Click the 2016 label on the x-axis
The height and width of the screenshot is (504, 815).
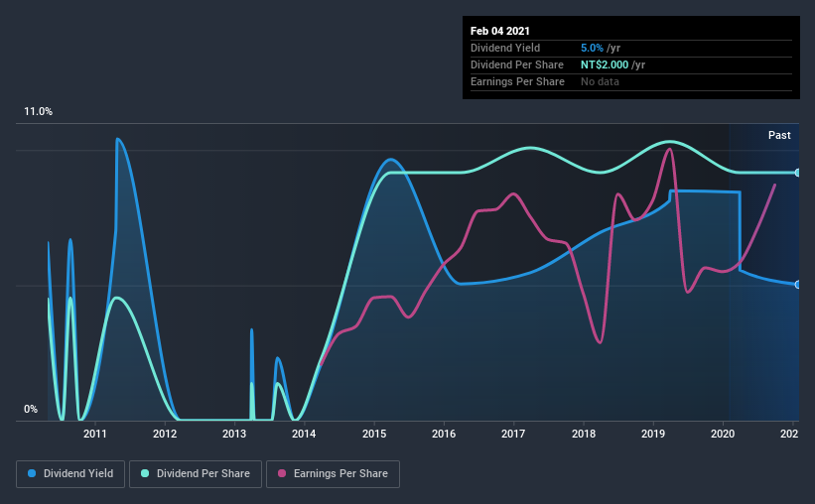point(444,434)
